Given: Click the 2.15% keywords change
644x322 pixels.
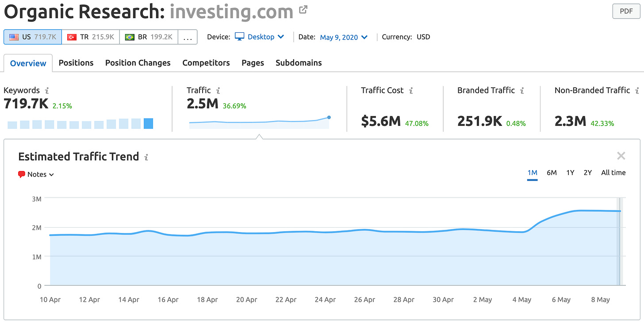Looking at the screenshot, I should click(x=62, y=106).
